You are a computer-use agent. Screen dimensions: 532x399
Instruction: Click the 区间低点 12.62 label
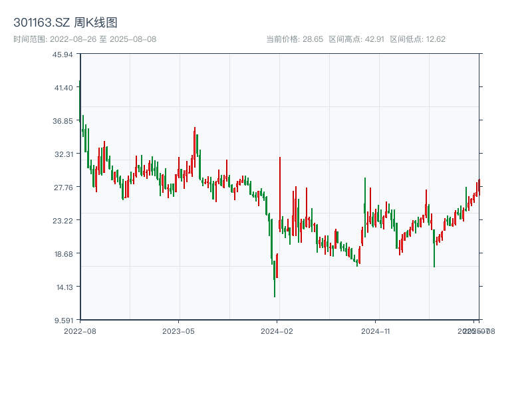click(417, 39)
